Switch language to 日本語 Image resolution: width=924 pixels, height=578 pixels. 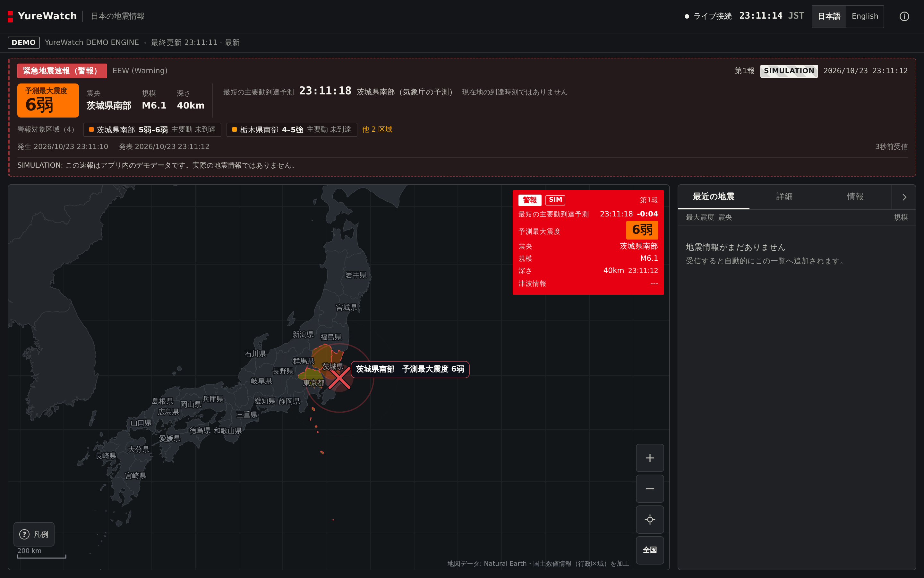[829, 16]
